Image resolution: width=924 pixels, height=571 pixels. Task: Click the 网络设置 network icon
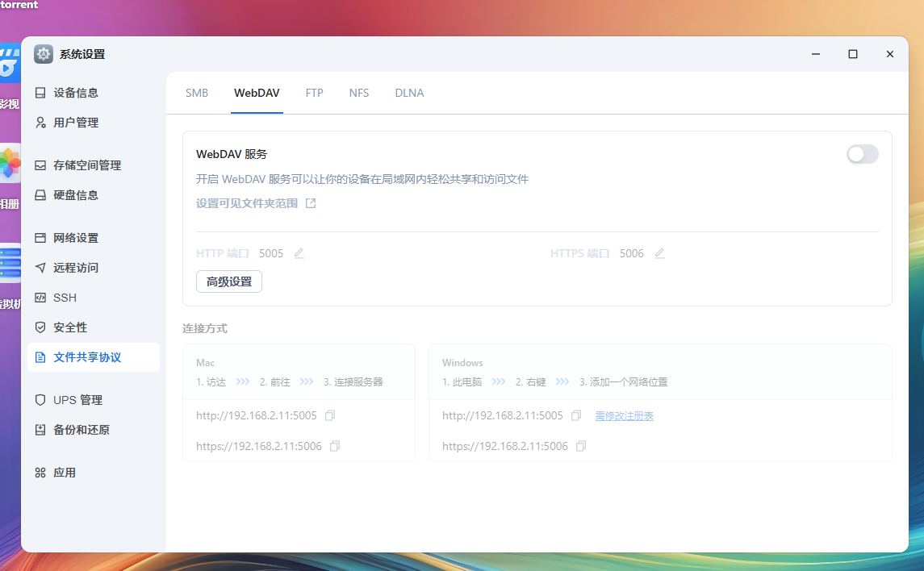point(40,238)
